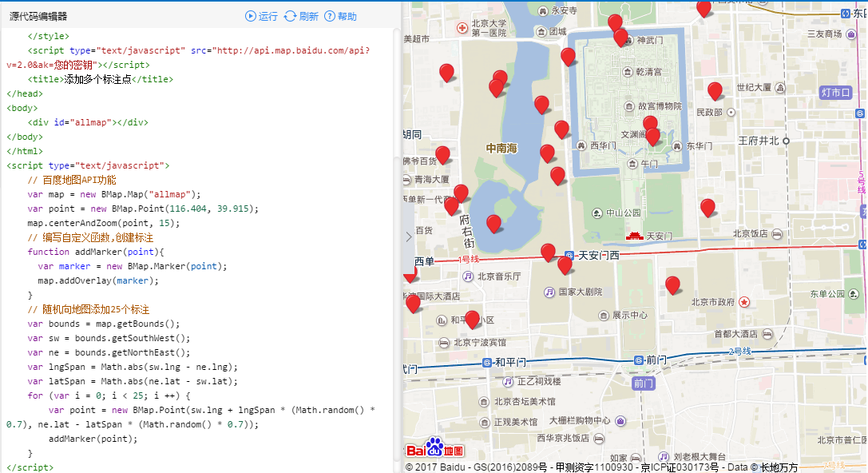The width and height of the screenshot is (868, 473).
Task: Click the 团城 landmark icon
Action: pos(541,32)
